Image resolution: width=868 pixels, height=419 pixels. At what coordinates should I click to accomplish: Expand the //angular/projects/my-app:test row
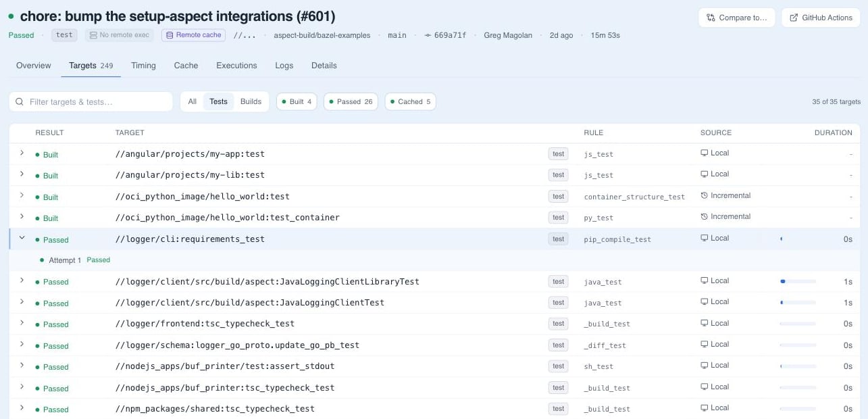[22, 153]
